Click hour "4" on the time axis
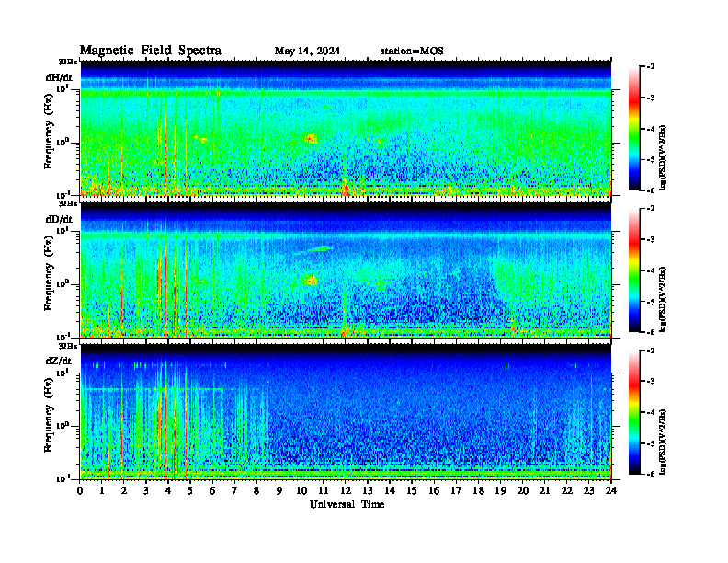Image resolution: width=728 pixels, height=563 pixels. click(168, 491)
